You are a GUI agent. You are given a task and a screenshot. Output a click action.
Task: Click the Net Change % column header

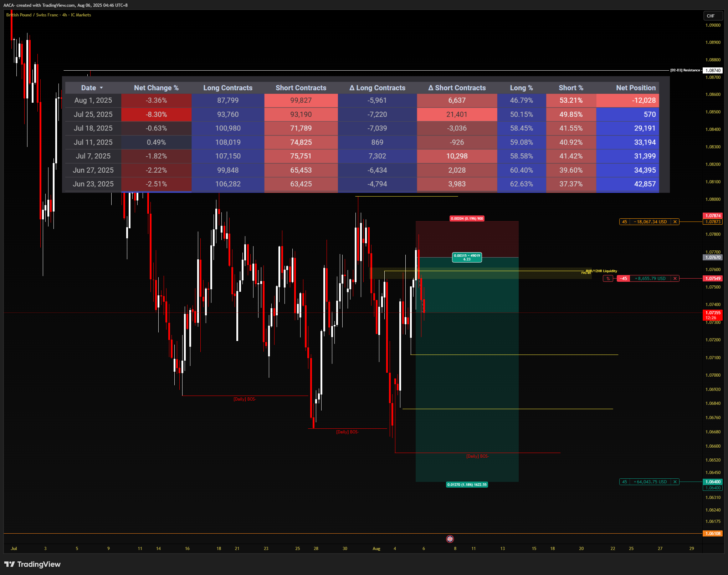tap(156, 88)
